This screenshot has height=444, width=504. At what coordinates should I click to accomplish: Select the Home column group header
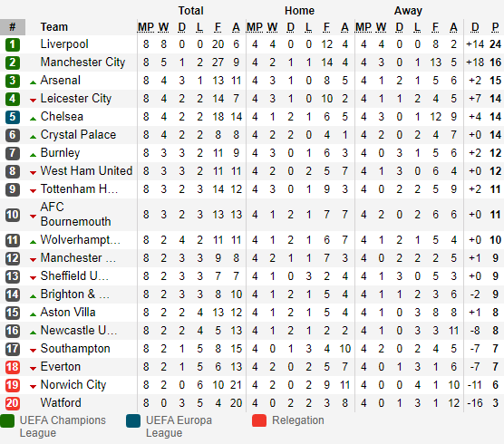[x=299, y=11]
